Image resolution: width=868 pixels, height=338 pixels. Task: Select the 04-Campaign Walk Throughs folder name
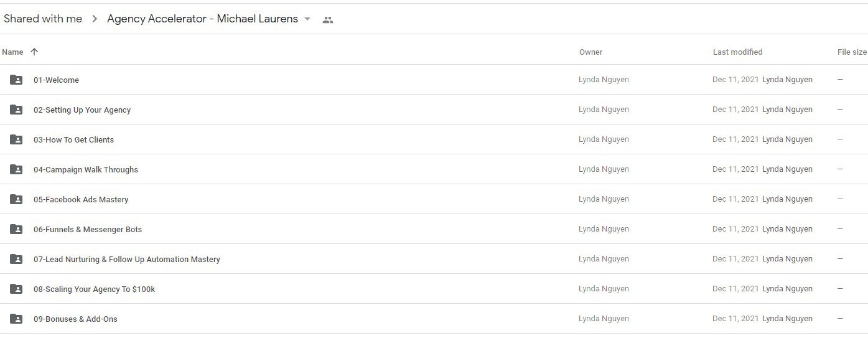pyautogui.click(x=86, y=169)
